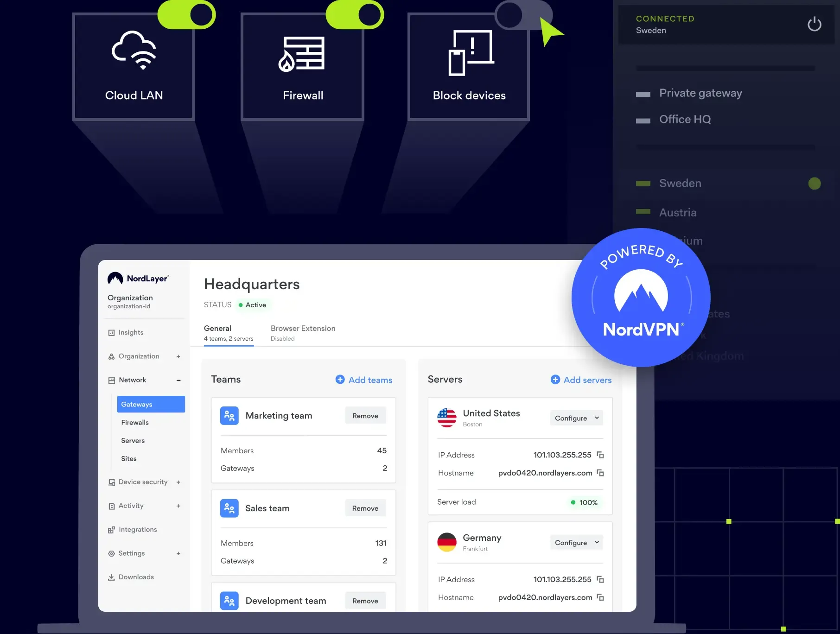Click the Device security icon
Screen dimensions: 840x634
click(111, 482)
